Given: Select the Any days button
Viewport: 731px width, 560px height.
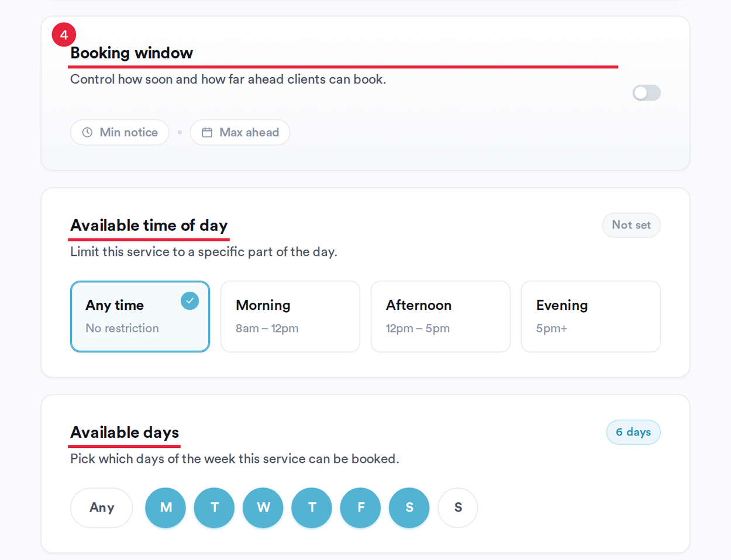Looking at the screenshot, I should pyautogui.click(x=102, y=508).
